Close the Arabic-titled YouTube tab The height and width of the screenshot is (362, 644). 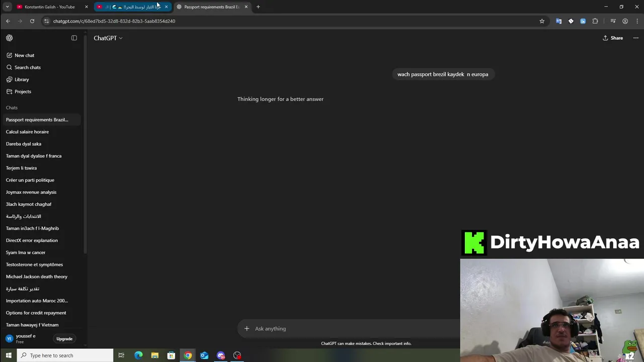click(x=167, y=7)
